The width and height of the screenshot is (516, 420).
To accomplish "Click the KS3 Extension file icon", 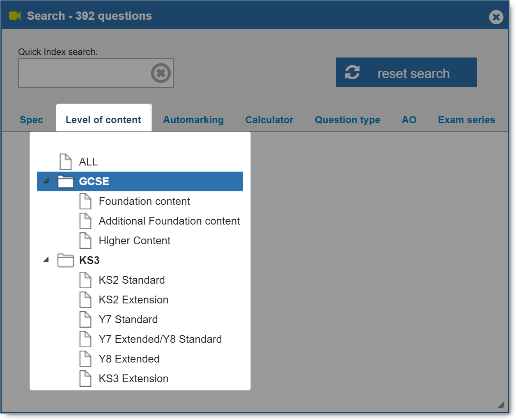I will [85, 379].
